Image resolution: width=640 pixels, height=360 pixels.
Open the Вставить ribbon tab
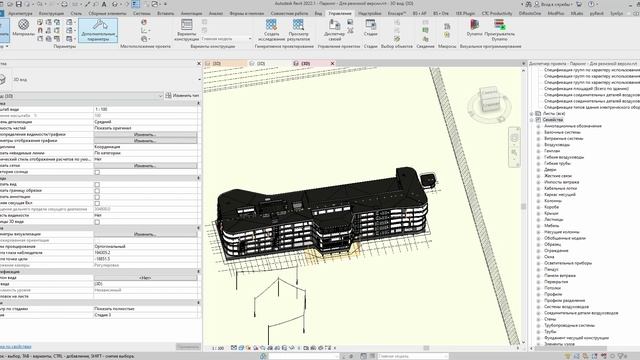[165, 13]
